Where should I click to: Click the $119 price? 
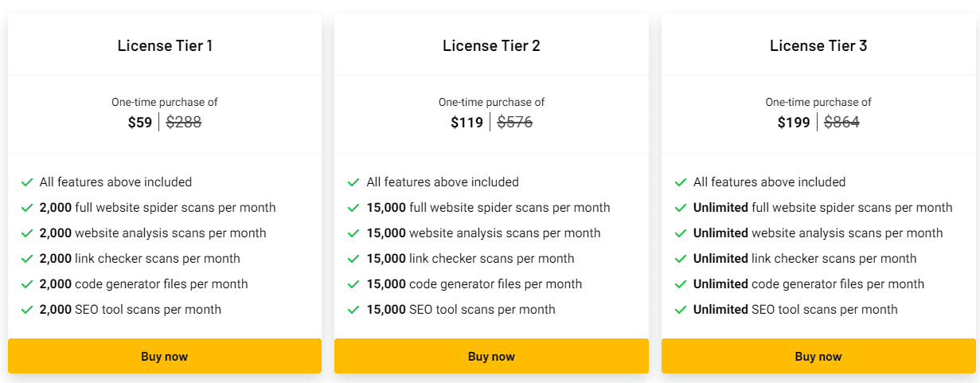pyautogui.click(x=467, y=123)
